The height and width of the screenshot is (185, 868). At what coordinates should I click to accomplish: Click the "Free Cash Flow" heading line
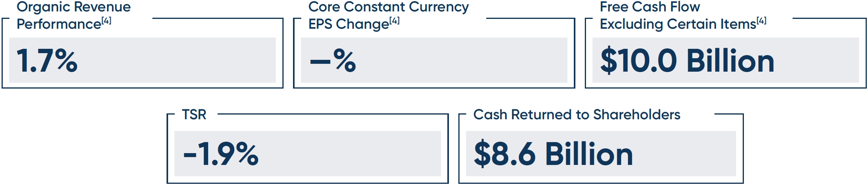coord(650,7)
